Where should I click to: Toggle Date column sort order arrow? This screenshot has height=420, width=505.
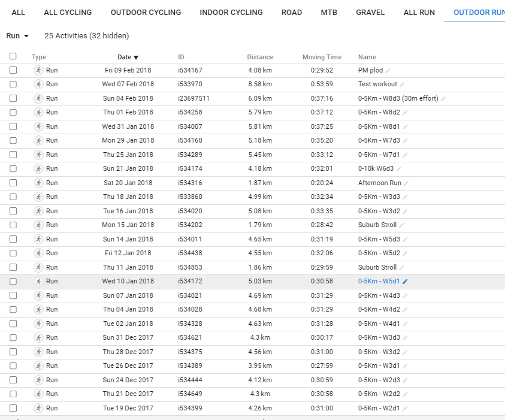pos(136,58)
